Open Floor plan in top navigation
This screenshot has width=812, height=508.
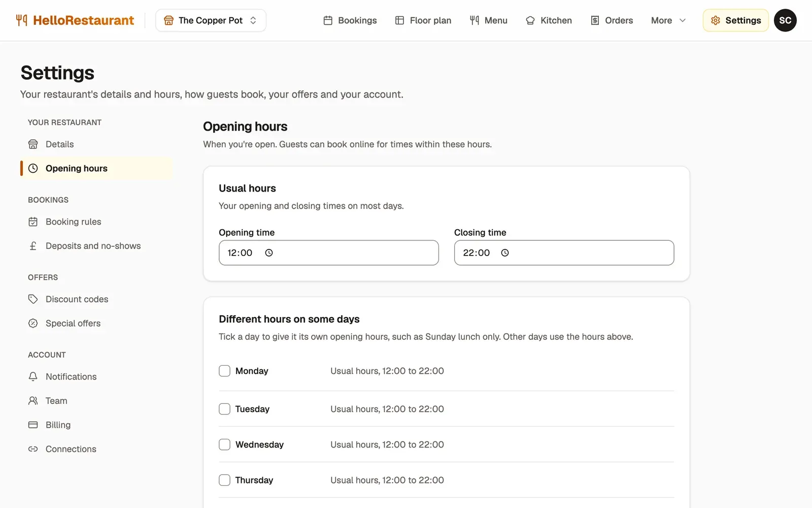pos(423,20)
